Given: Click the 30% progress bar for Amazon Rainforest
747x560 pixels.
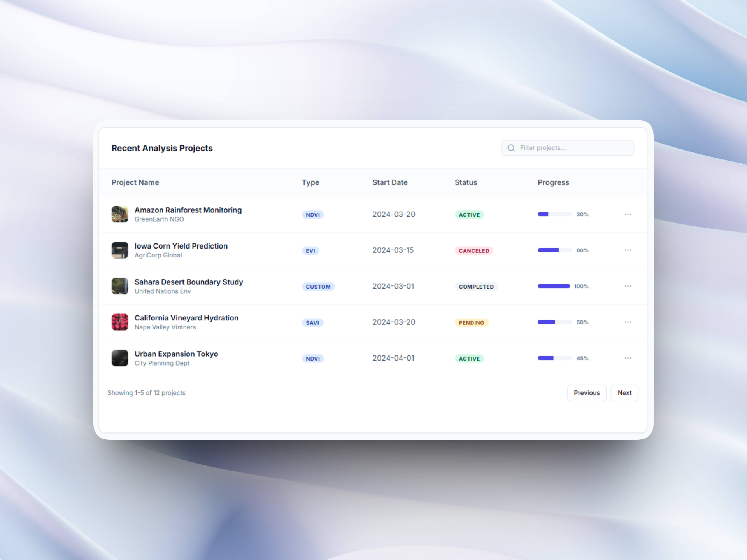Looking at the screenshot, I should (x=555, y=214).
